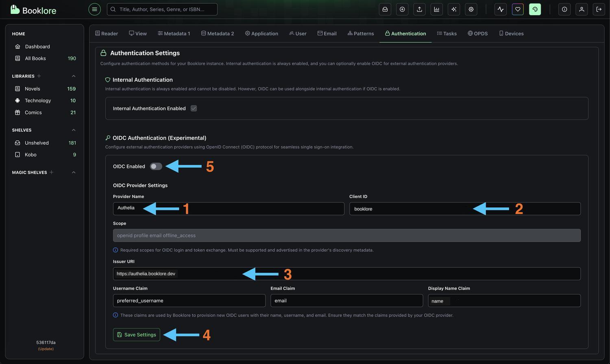Enable the OIDC Enabled toggle
Image resolution: width=610 pixels, height=364 pixels.
point(156,166)
